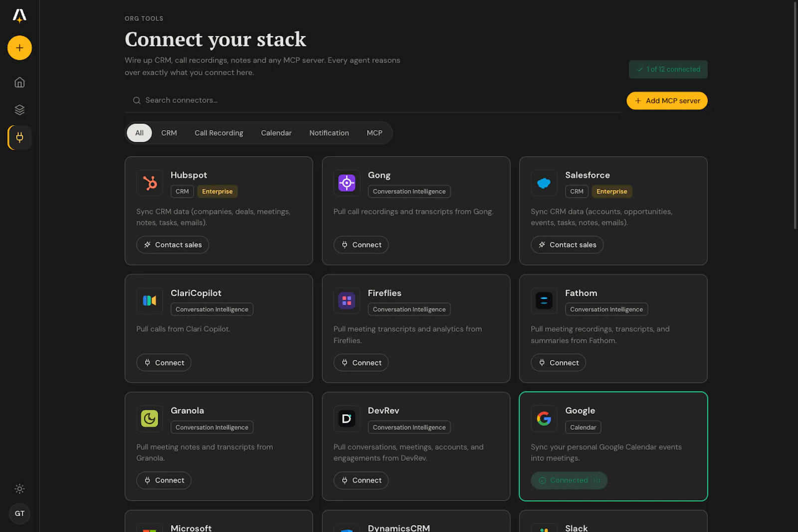Select the All filter tab
798x532 pixels.
139,133
